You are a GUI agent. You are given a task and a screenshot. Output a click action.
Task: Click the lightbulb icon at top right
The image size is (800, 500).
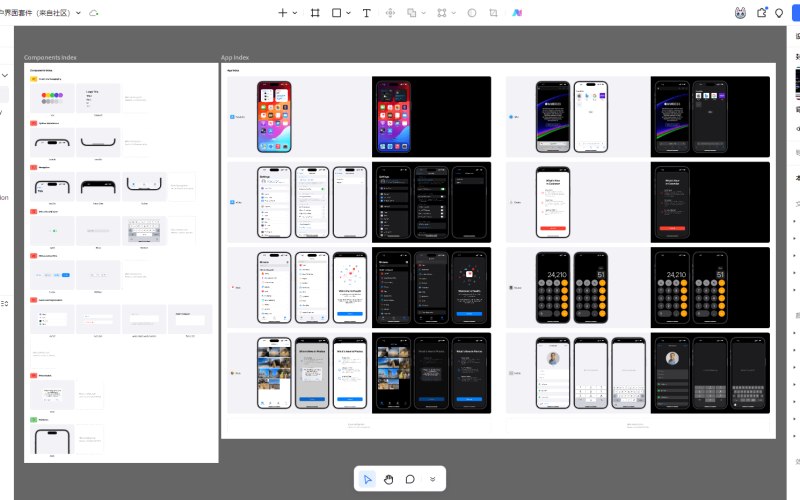[779, 13]
